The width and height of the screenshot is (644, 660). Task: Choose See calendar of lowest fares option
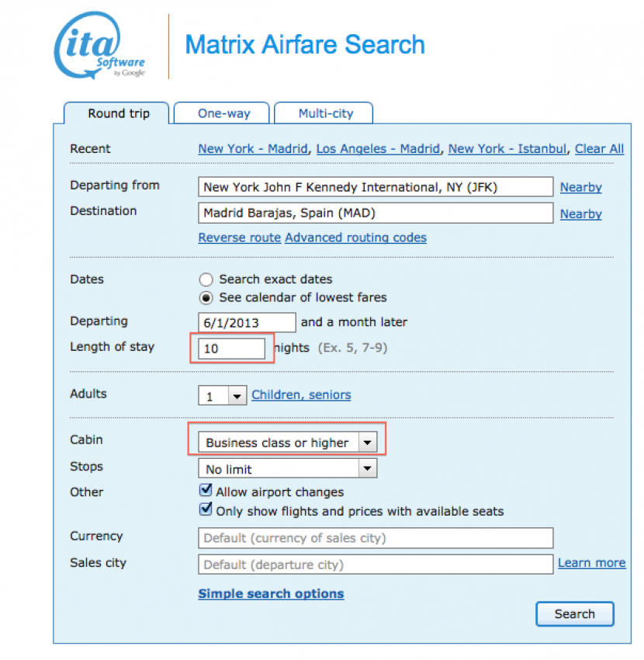(206, 297)
